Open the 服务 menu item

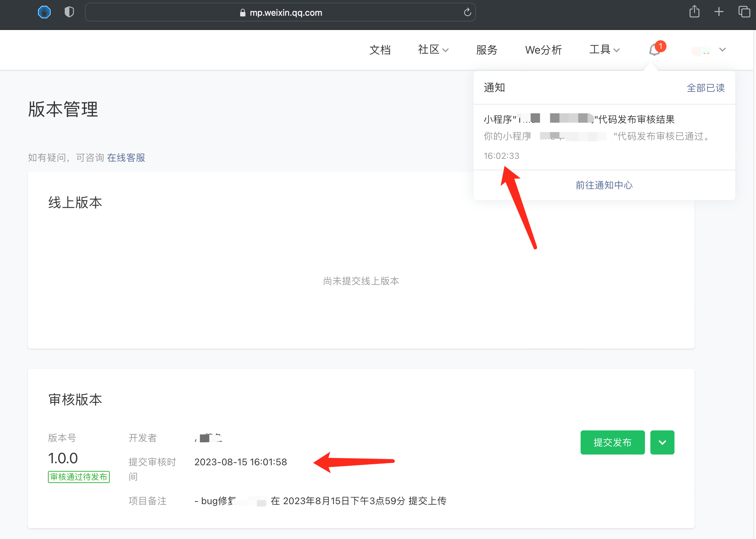pyautogui.click(x=487, y=50)
